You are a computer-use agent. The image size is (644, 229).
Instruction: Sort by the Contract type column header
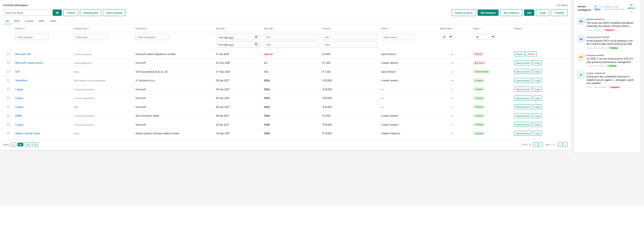(x=82, y=28)
